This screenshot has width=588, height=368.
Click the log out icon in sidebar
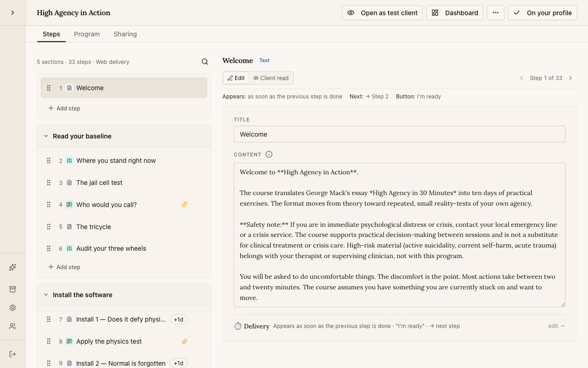[12, 354]
